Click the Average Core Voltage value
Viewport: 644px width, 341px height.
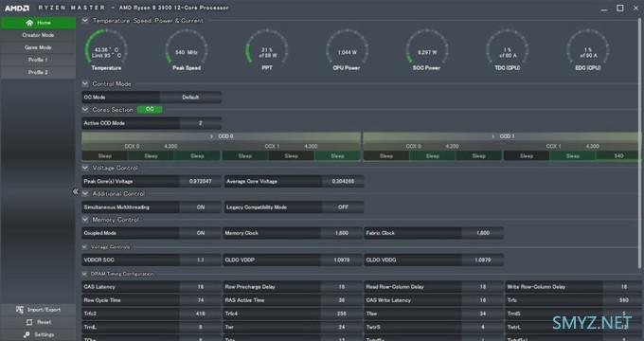pos(343,182)
